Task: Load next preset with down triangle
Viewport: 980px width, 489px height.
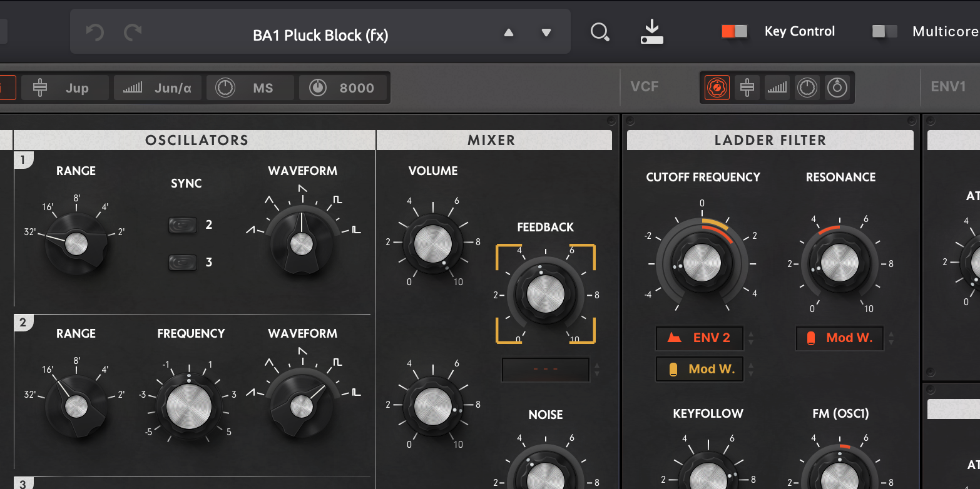Action: click(x=546, y=33)
